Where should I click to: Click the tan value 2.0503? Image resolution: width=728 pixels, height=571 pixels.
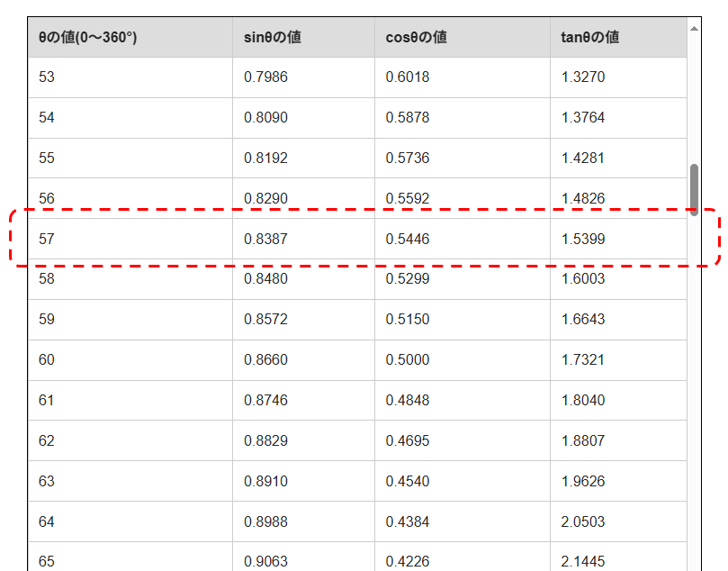(x=583, y=522)
